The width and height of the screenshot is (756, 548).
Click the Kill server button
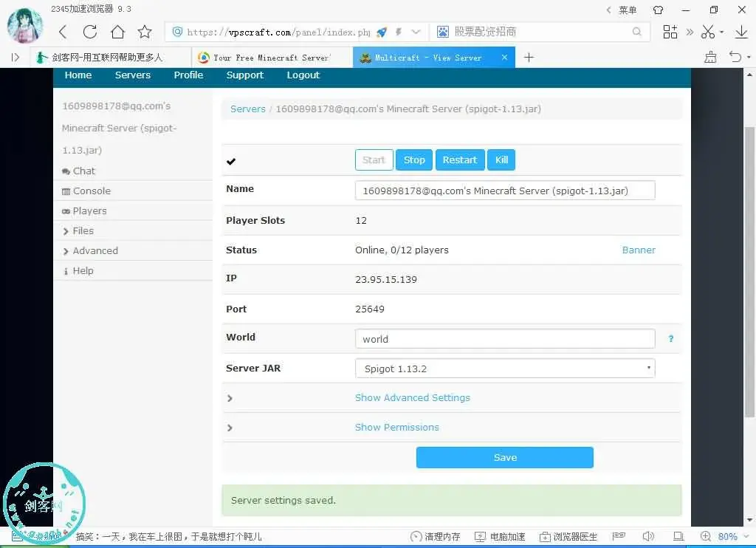pyautogui.click(x=501, y=160)
